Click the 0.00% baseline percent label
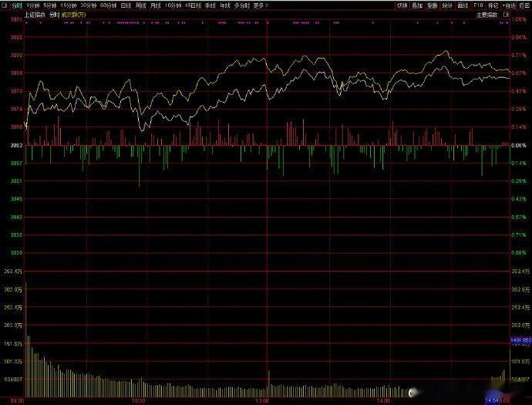The width and height of the screenshot is (532, 405). coord(518,145)
